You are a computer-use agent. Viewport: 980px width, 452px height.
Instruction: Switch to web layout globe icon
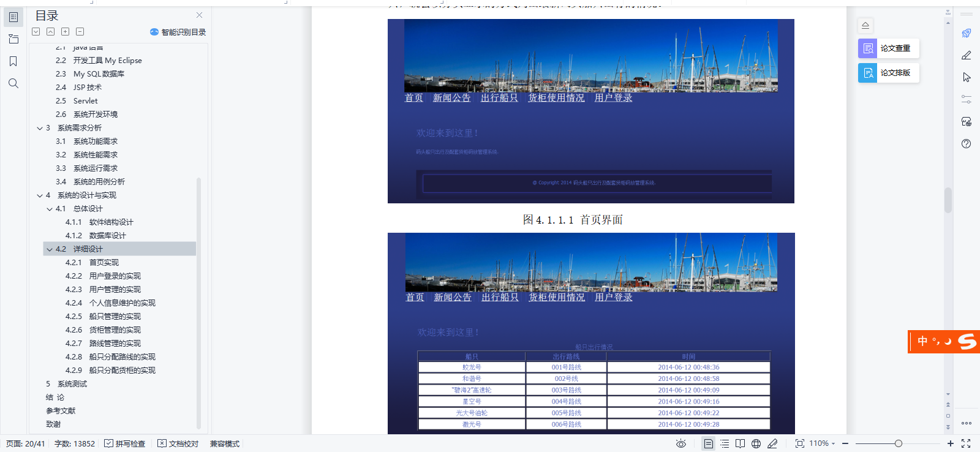coord(756,443)
